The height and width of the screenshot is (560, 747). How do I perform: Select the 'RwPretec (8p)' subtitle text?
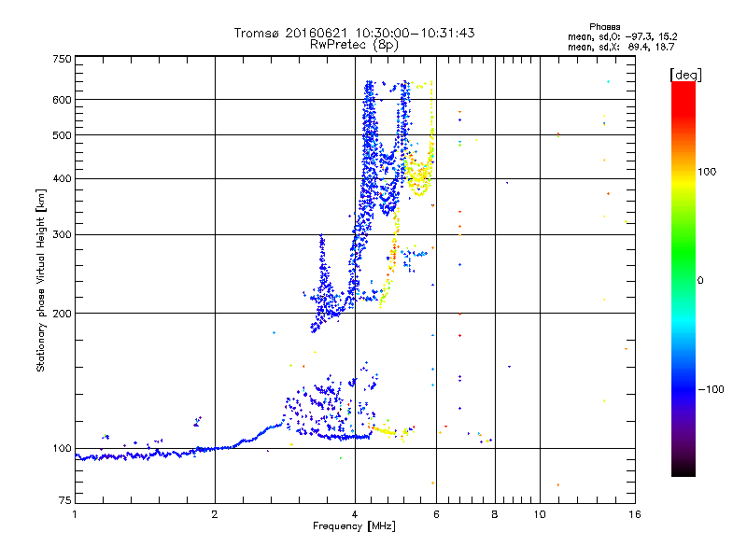click(x=354, y=45)
